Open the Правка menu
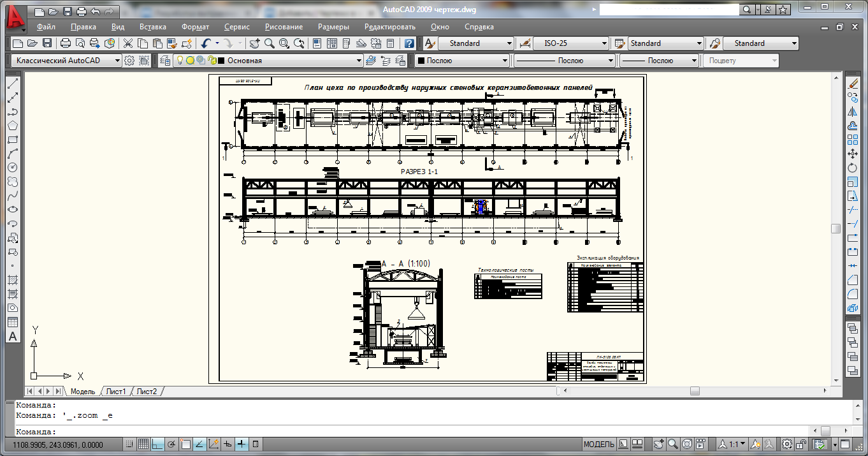The height and width of the screenshot is (456, 868). tap(83, 27)
